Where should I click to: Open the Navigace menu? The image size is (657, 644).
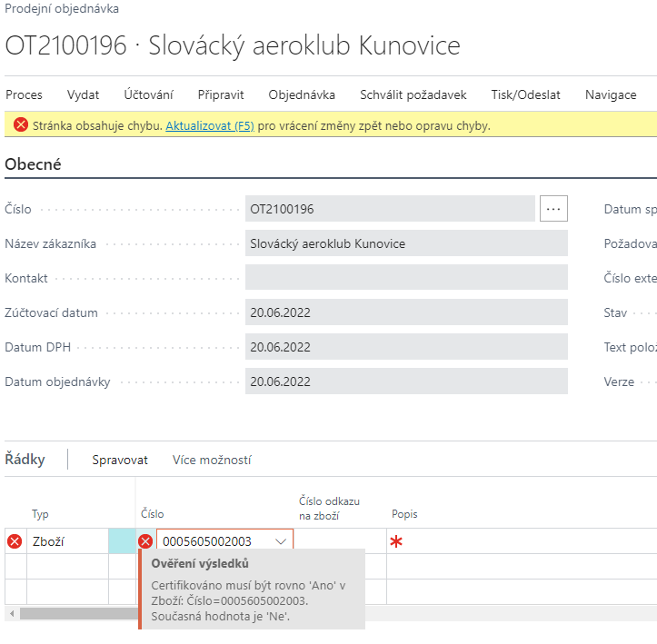(611, 94)
